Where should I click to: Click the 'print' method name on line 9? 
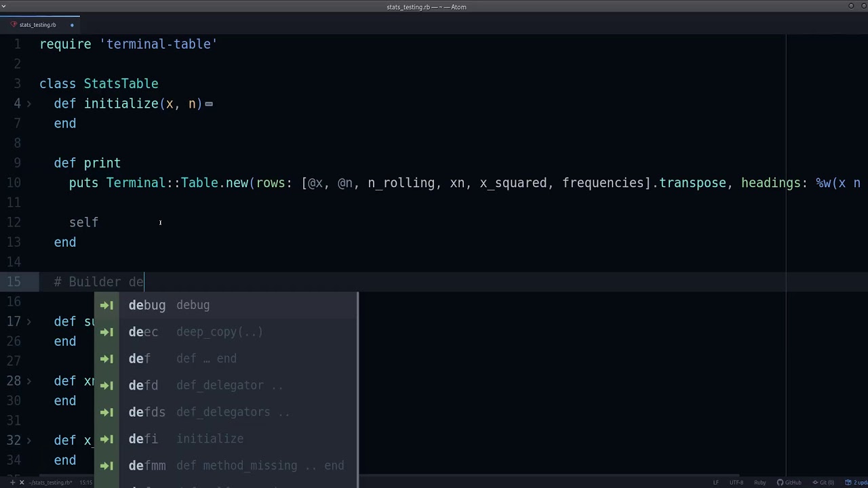[x=102, y=163]
